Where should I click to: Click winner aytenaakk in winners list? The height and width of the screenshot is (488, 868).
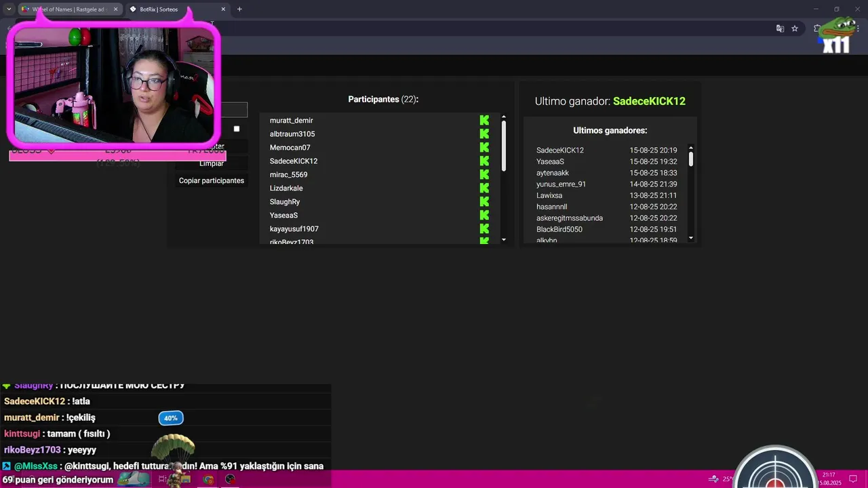point(553,173)
